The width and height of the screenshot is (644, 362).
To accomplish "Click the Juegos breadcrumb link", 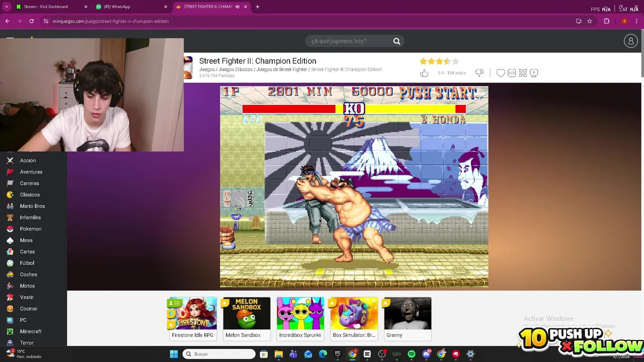I will click(x=207, y=69).
